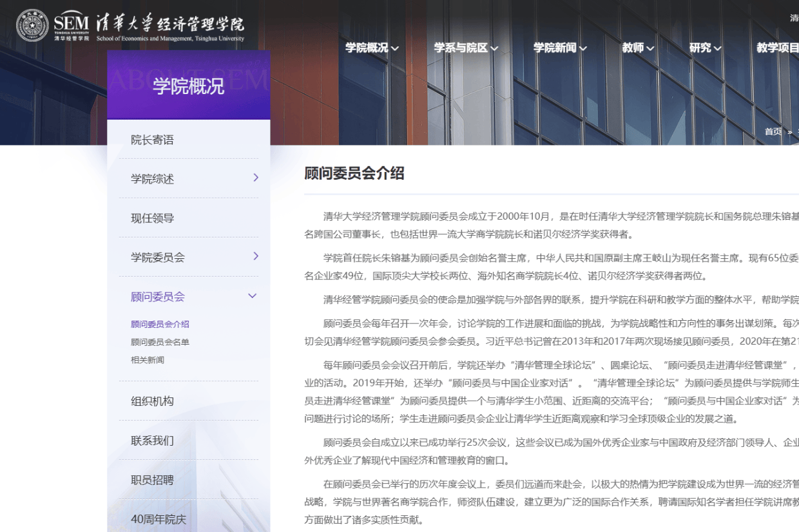Collapse the 顾问委员会 down chevron
Screen dimensions: 799x532
point(253,296)
